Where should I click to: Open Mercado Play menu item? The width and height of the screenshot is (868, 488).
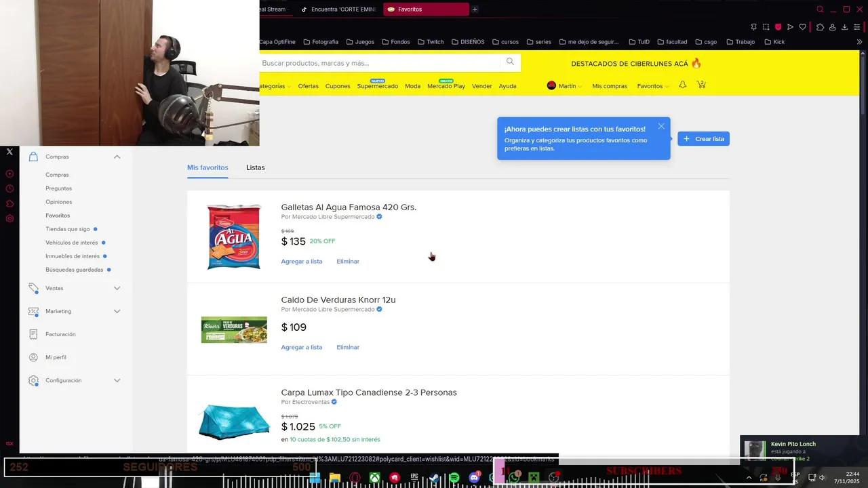tap(446, 86)
